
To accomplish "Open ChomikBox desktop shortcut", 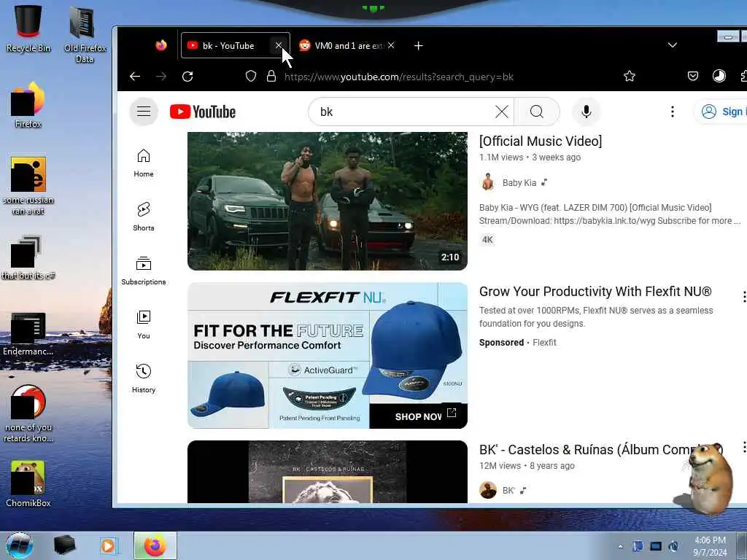I will tap(28, 484).
